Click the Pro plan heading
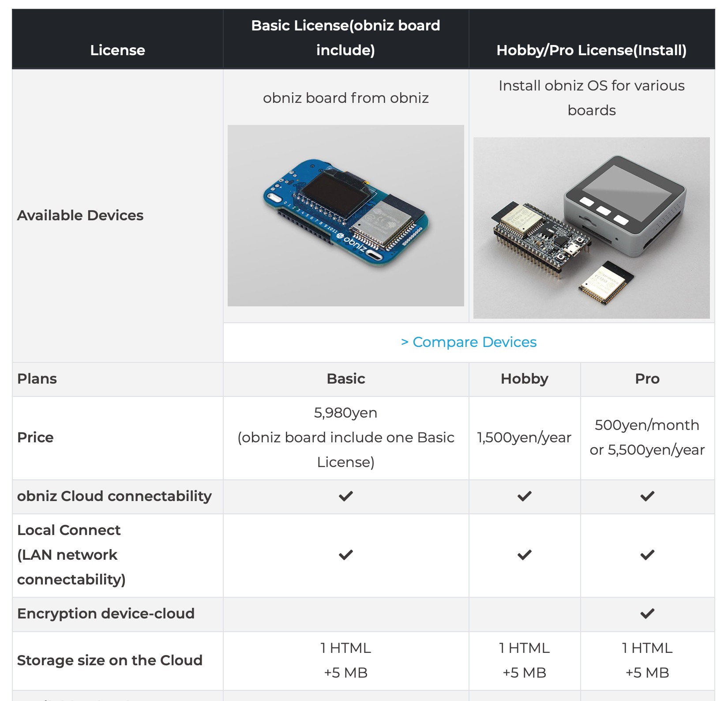The height and width of the screenshot is (701, 728). (x=647, y=379)
